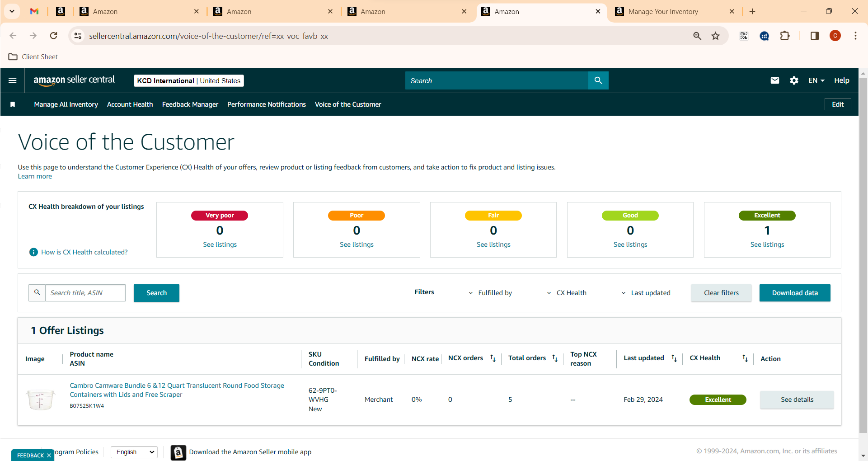Screen dimensions: 868x461
Task: Click the browser address bar URL
Action: click(x=208, y=36)
